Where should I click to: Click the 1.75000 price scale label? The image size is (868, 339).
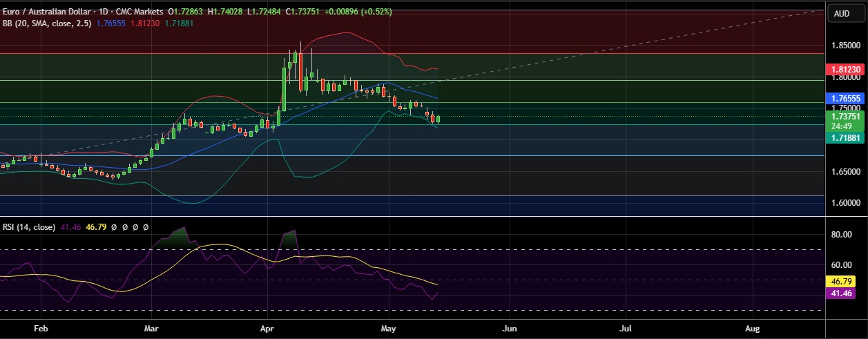847,109
